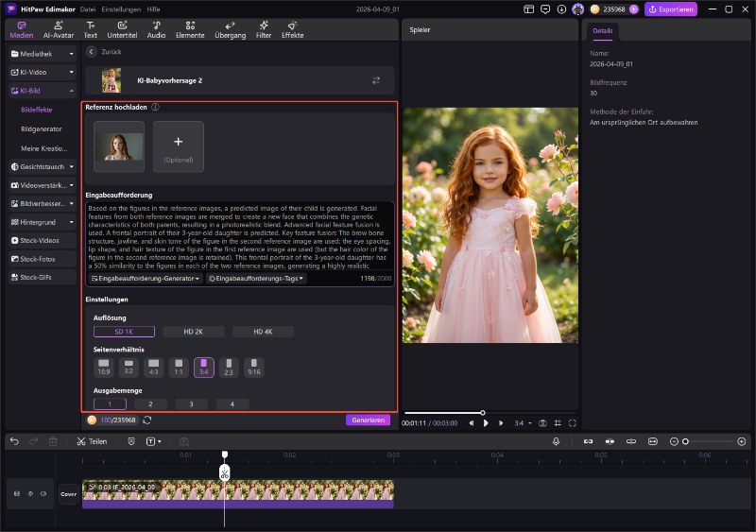Click the undo arrow in timeline toolbar
The height and width of the screenshot is (532, 756).
tap(14, 441)
